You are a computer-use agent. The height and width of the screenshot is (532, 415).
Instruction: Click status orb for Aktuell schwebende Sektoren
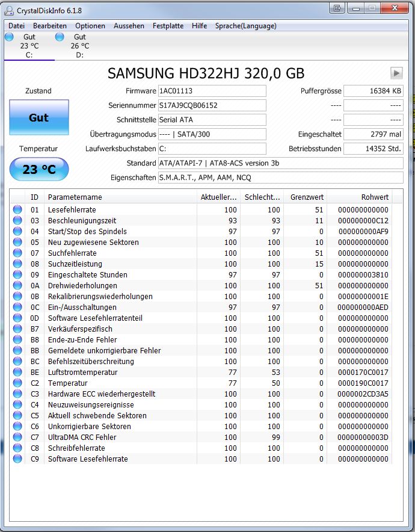tap(17, 416)
